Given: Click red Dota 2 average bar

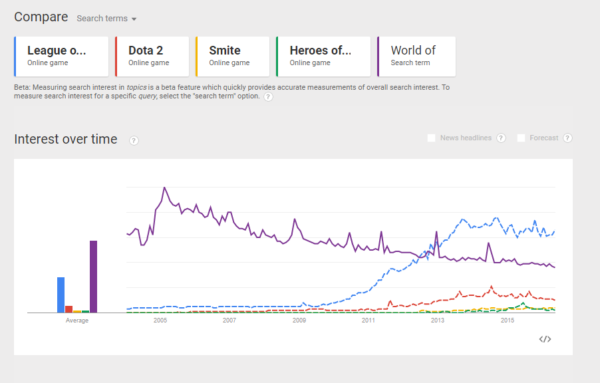Looking at the screenshot, I should [x=69, y=309].
